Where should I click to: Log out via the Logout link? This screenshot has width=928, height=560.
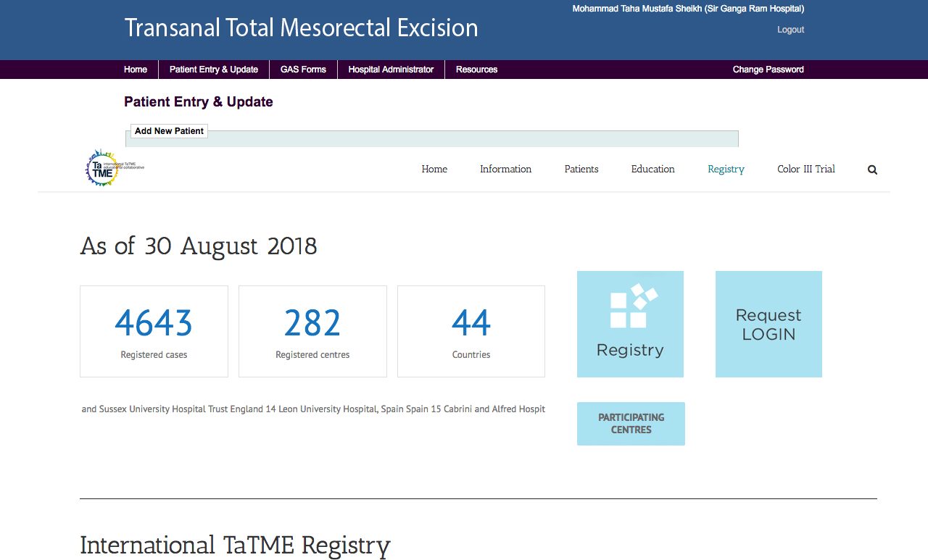(790, 30)
